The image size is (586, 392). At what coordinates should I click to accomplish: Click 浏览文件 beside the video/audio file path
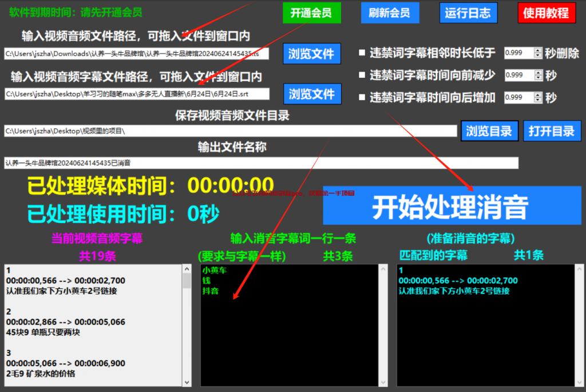tap(312, 54)
